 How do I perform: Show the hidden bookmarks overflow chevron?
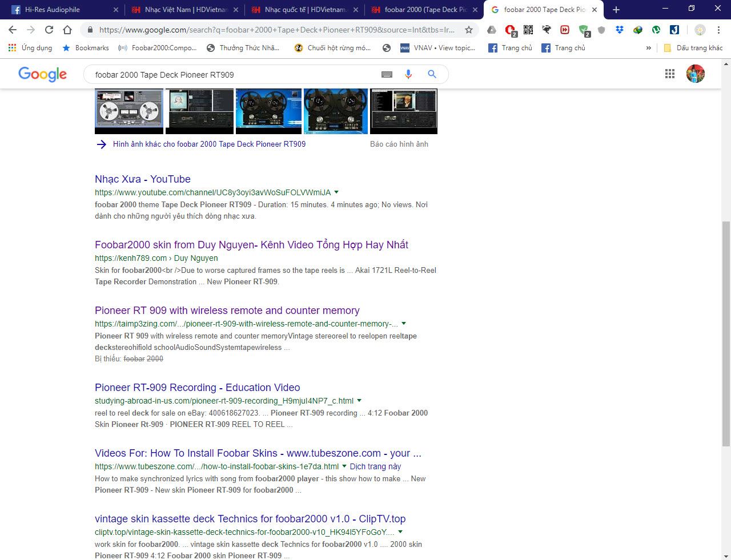pos(648,48)
